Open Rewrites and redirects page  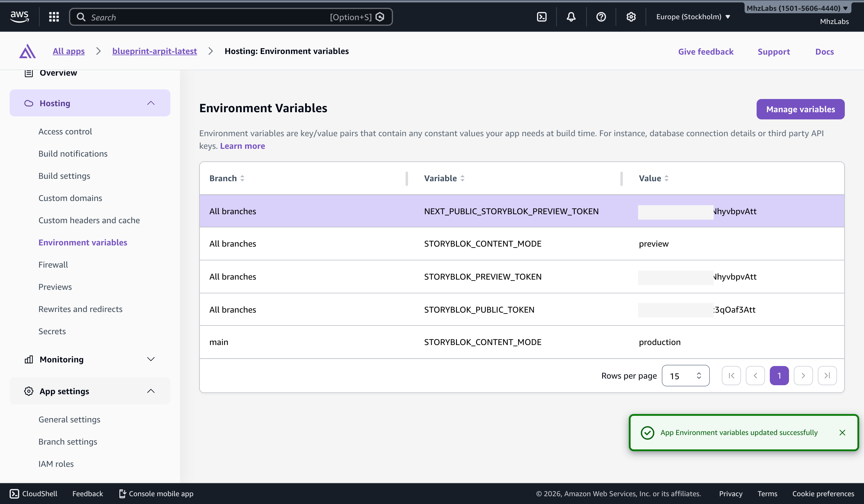[80, 309]
